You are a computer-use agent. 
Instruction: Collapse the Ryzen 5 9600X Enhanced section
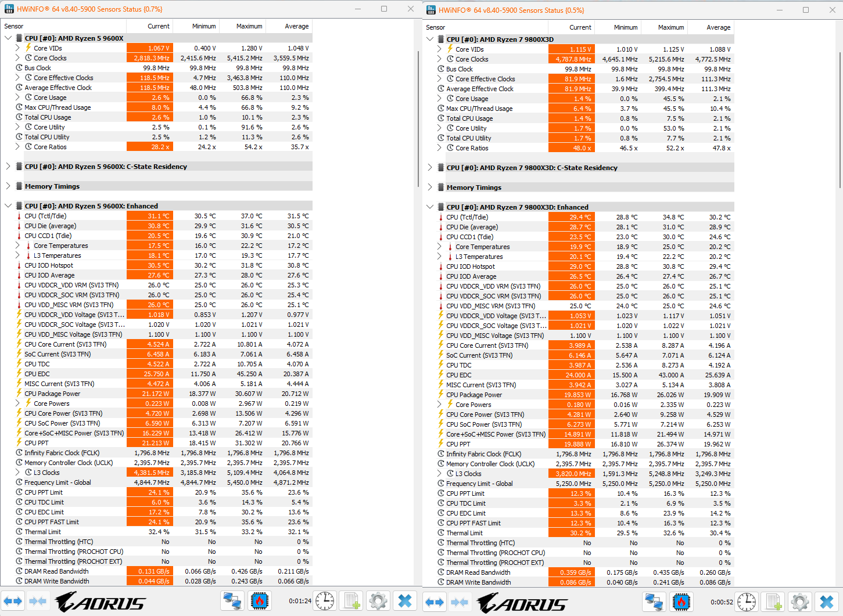(x=8, y=206)
